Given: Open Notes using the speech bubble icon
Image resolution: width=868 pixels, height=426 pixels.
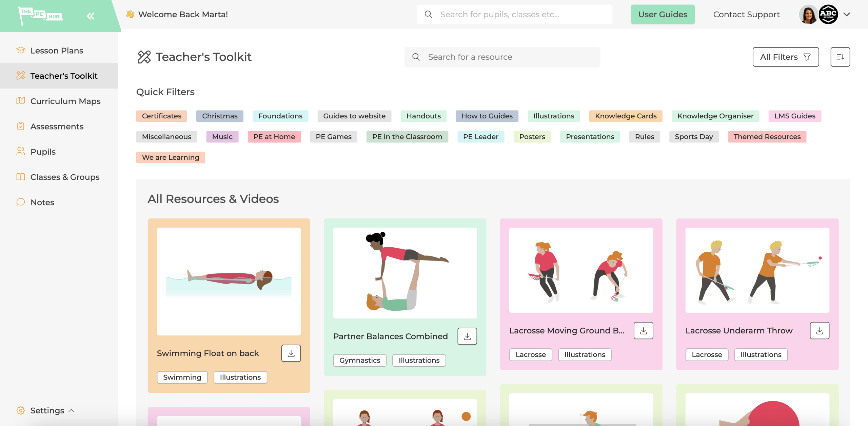Looking at the screenshot, I should [x=20, y=202].
